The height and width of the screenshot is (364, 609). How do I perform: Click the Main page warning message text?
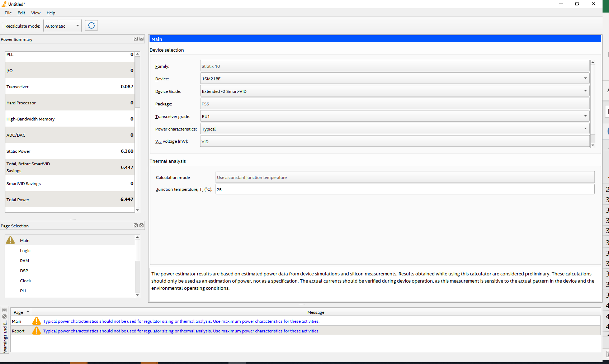(x=181, y=321)
